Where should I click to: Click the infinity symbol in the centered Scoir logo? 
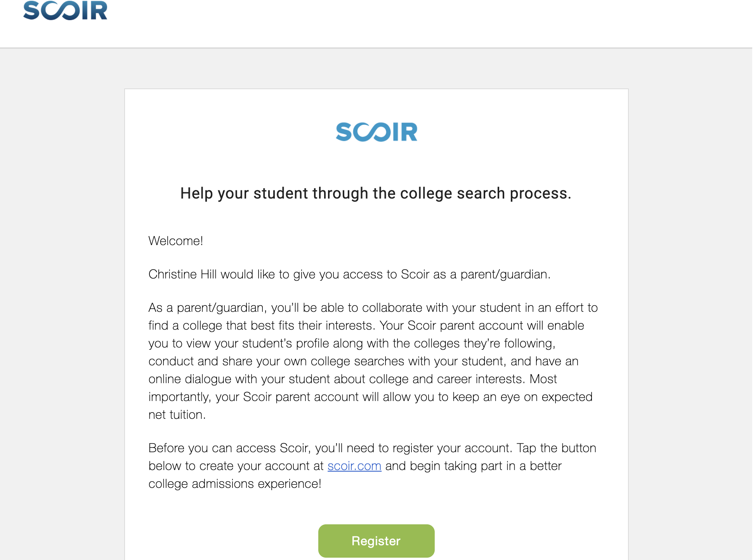point(371,132)
